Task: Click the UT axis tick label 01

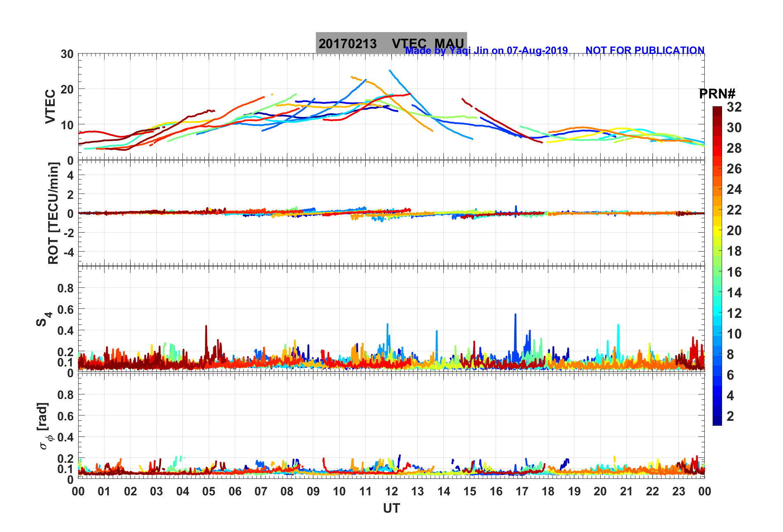Action: pos(104,491)
